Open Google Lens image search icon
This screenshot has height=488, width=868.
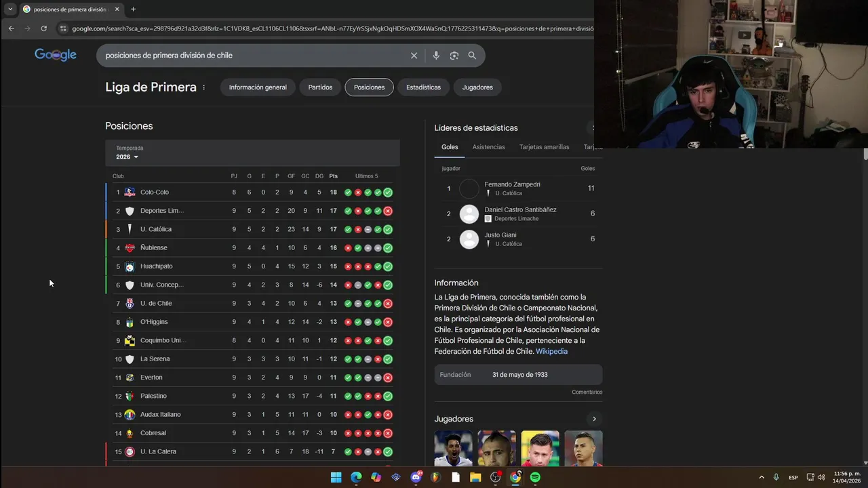click(454, 56)
